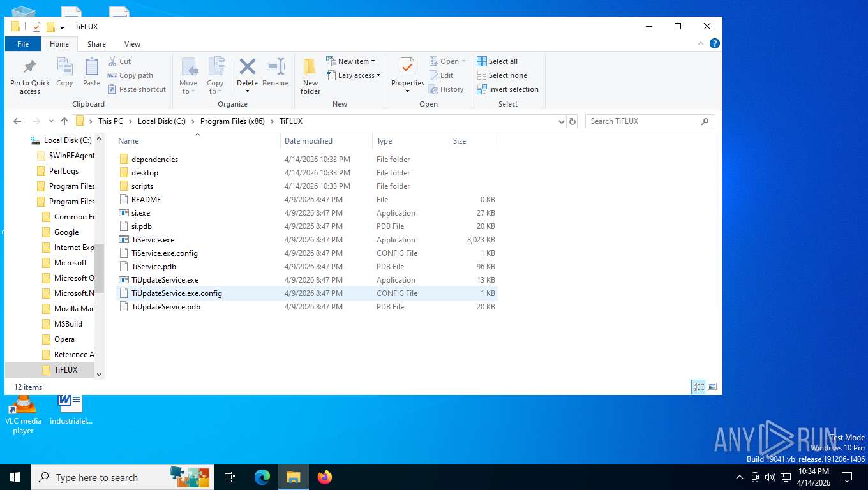This screenshot has height=490, width=868.
Task: Create a New folder
Action: tap(310, 76)
